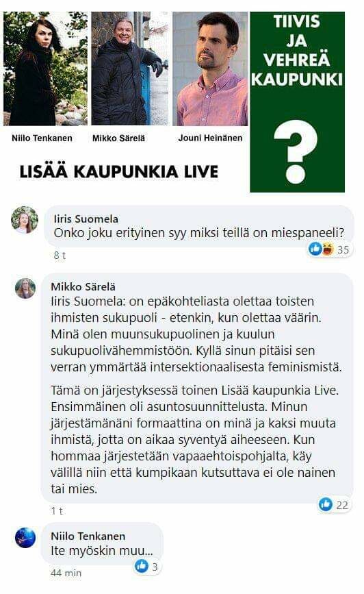Click photo of Jouni Heinänen in pink shirt

click(x=210, y=69)
